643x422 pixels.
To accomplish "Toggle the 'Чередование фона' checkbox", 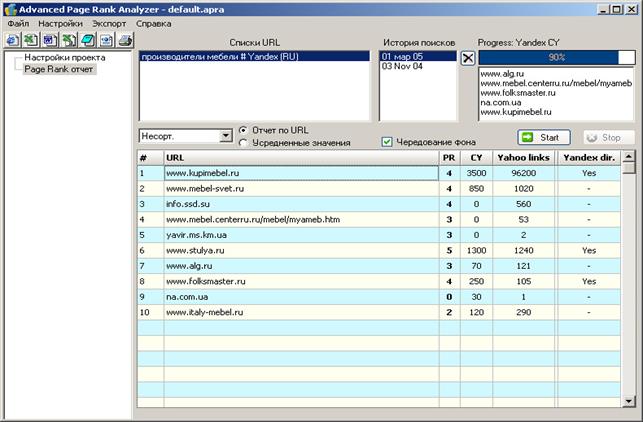I will pyautogui.click(x=387, y=142).
